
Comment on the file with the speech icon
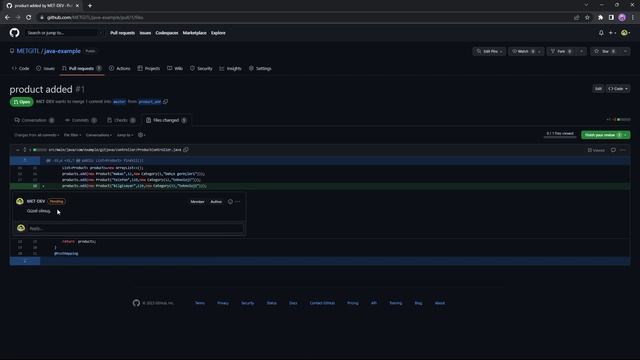coord(613,150)
